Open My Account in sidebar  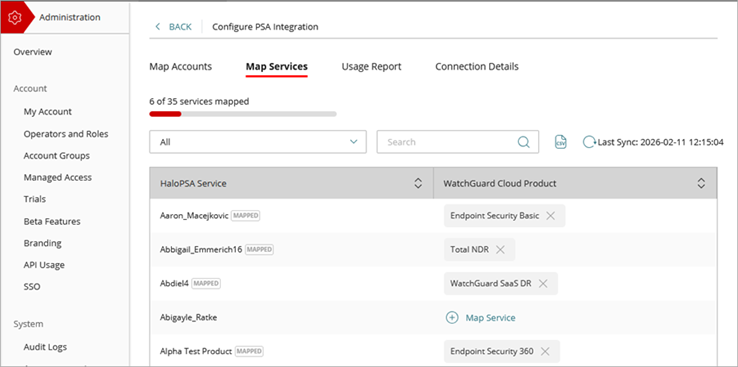coord(48,112)
